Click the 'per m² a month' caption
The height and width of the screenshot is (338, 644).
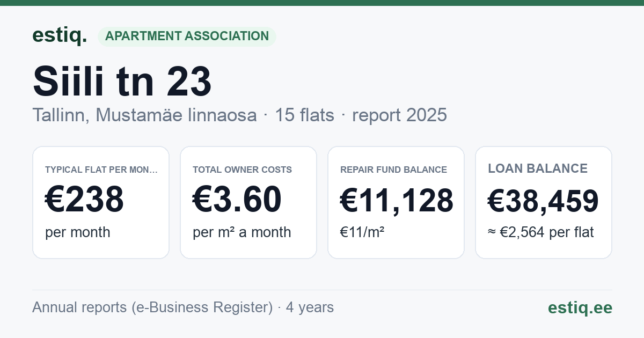242,232
